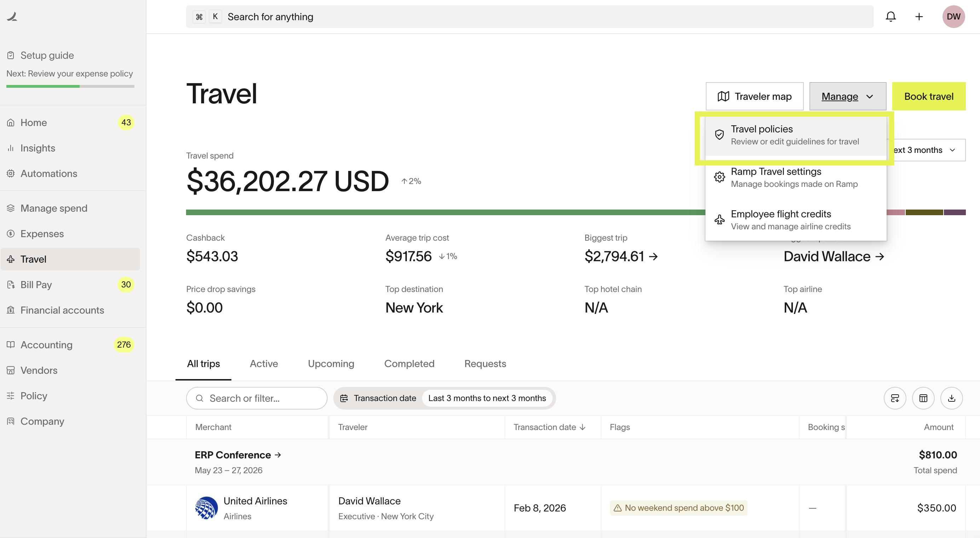Click the Travel policies shield icon
The image size is (980, 538).
(719, 135)
